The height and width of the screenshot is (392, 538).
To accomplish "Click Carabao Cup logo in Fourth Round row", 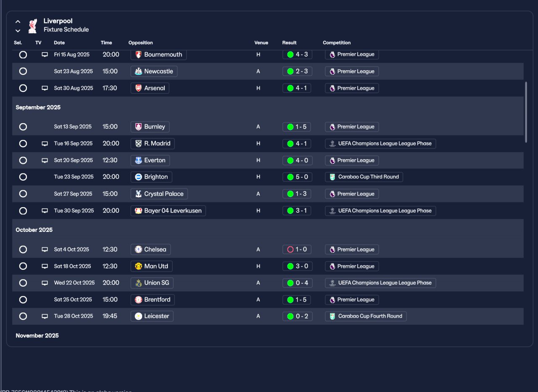I will tap(332, 316).
